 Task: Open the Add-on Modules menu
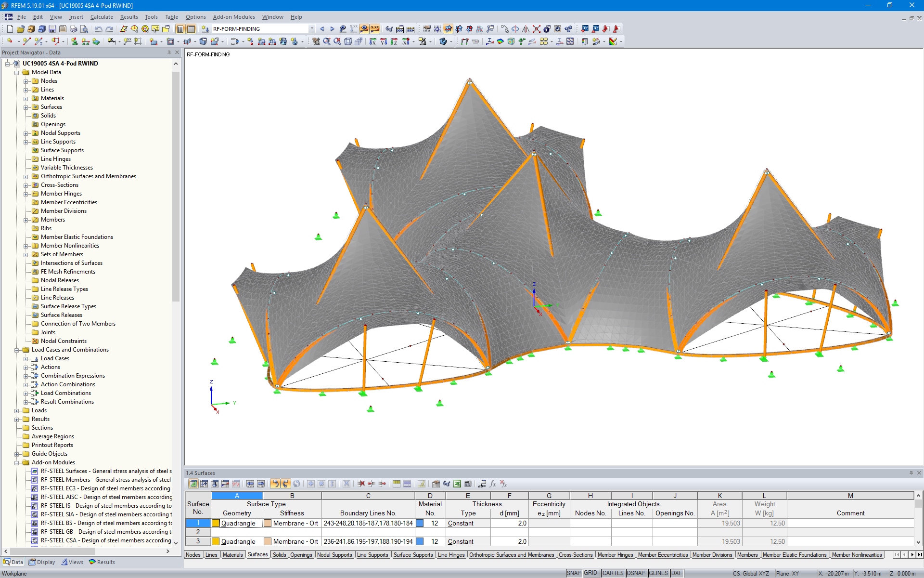point(234,17)
